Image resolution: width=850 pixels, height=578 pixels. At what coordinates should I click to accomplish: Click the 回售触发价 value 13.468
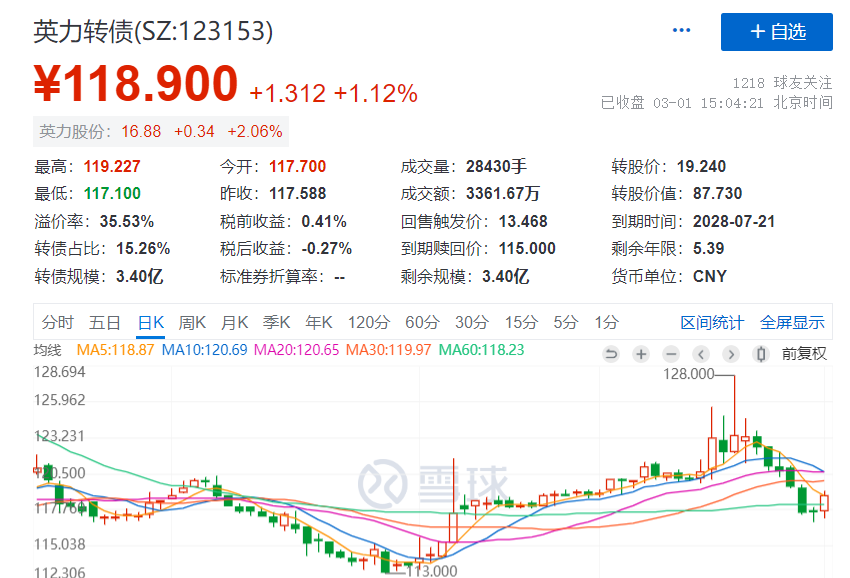click(523, 221)
